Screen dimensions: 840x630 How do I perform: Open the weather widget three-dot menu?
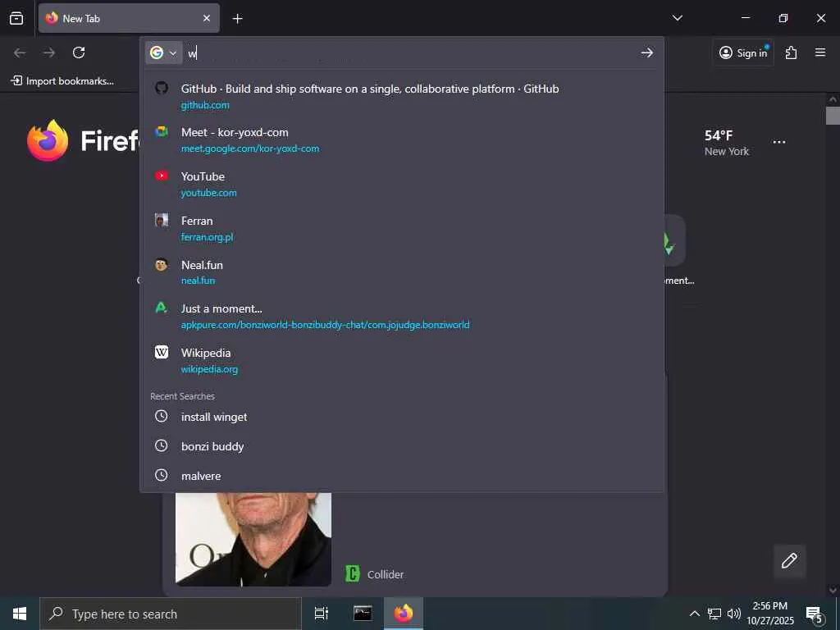pyautogui.click(x=779, y=142)
